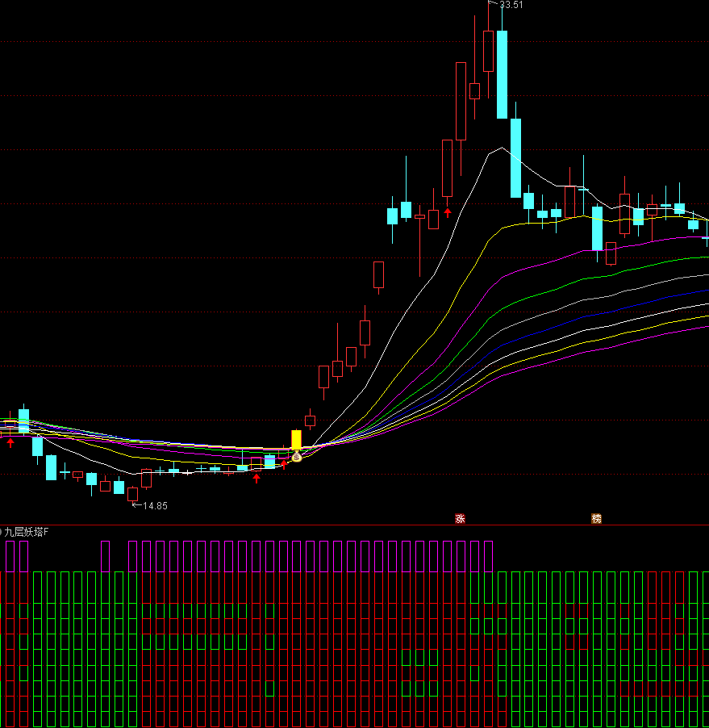Select the solid yellow candlestick
709x728 pixels.
click(x=296, y=439)
